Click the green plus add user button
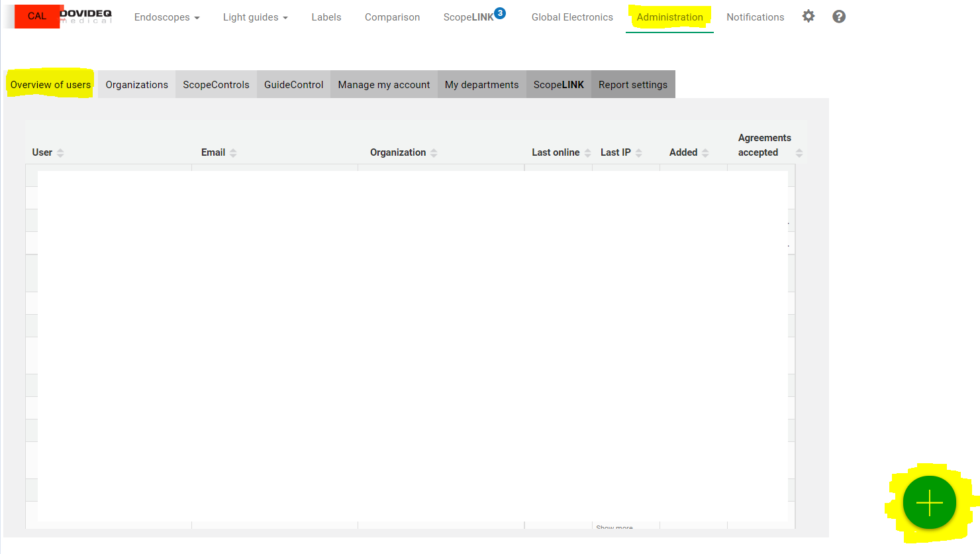This screenshot has height=554, width=980. pyautogui.click(x=929, y=503)
